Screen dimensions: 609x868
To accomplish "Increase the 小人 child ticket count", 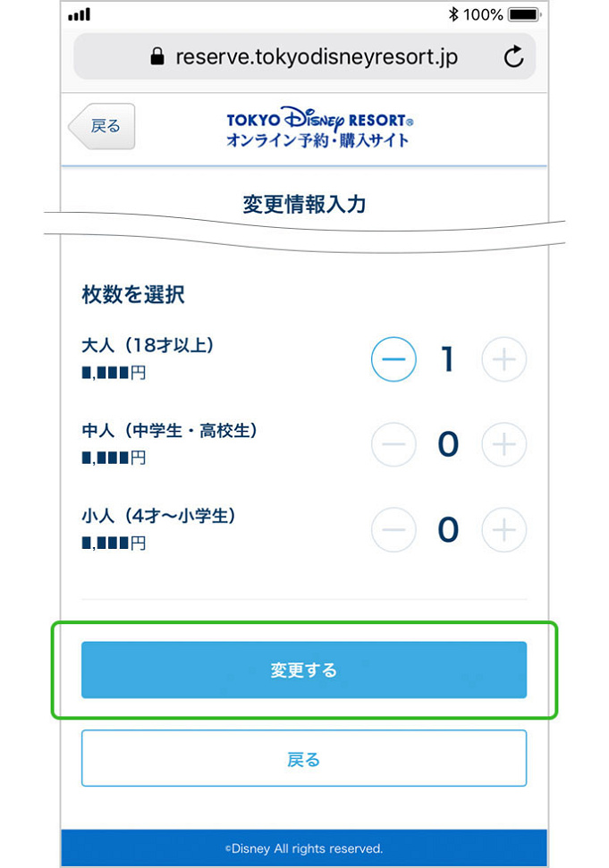I will (504, 529).
